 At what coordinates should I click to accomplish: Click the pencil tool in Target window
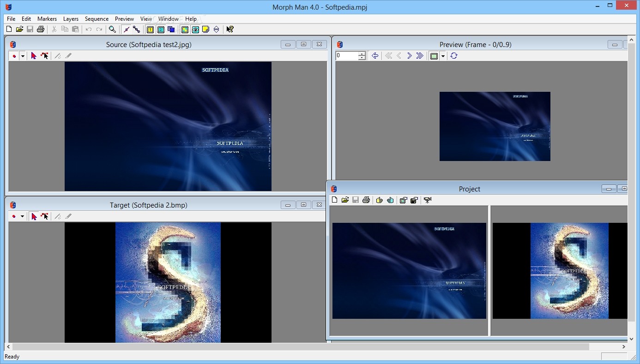pyautogui.click(x=58, y=216)
